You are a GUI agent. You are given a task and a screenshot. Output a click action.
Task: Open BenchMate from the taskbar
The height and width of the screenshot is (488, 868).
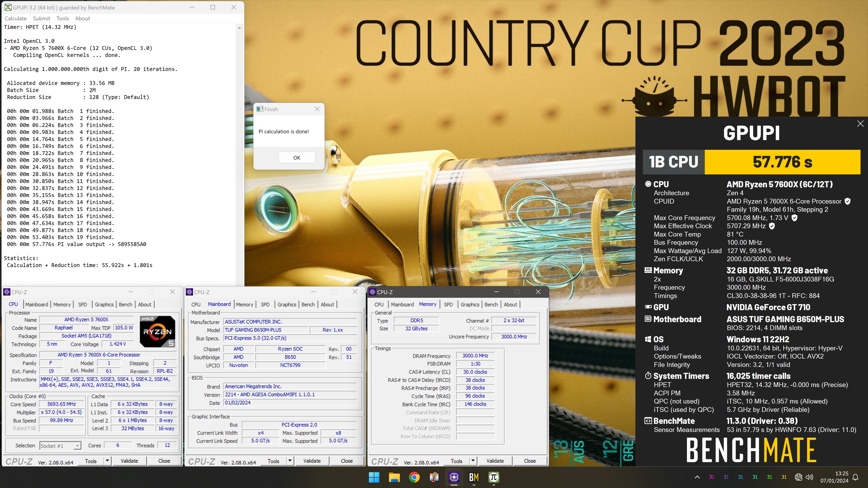[x=474, y=477]
